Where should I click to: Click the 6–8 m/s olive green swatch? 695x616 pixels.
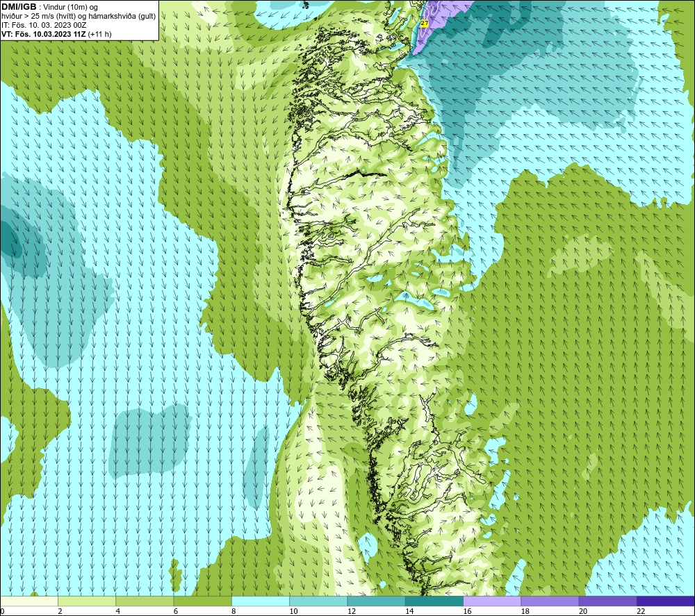202,601
